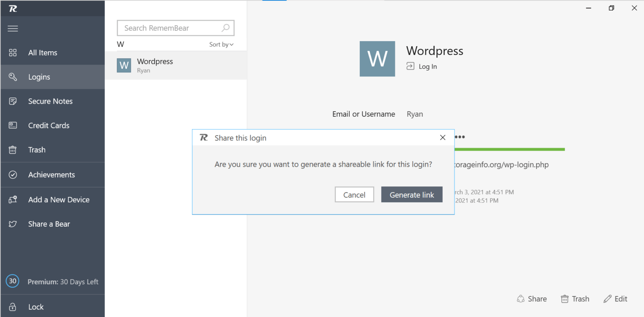The width and height of the screenshot is (644, 317).
Task: Click the Log In link
Action: [x=428, y=66]
